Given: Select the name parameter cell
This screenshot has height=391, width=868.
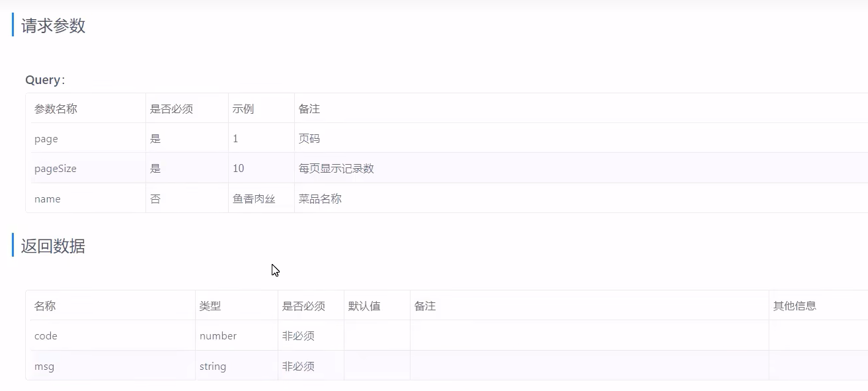Looking at the screenshot, I should coord(48,198).
